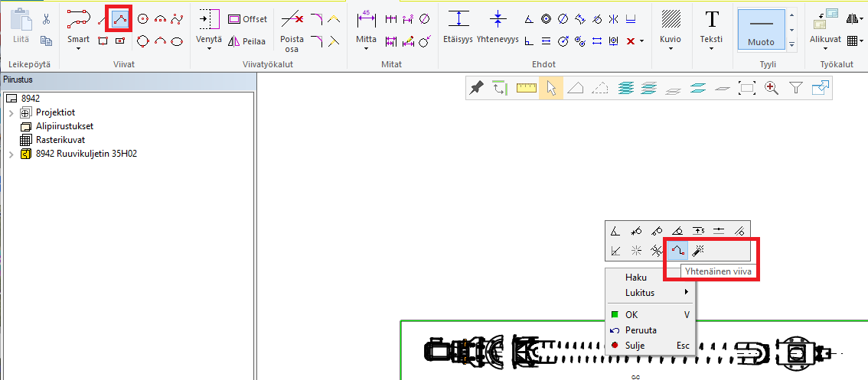Viewport: 868px width, 380px height.
Task: Open the Mitta dimension dropdown
Action: 366,49
